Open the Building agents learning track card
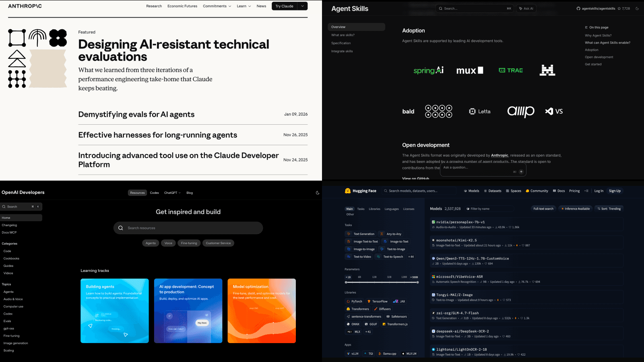644x362 pixels. [115, 311]
